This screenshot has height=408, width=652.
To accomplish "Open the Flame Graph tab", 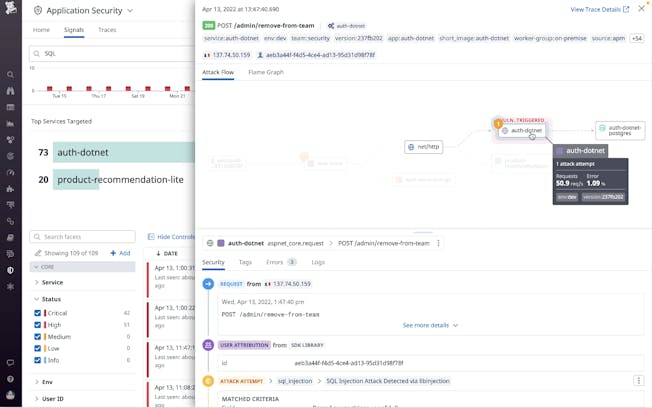I will [266, 72].
